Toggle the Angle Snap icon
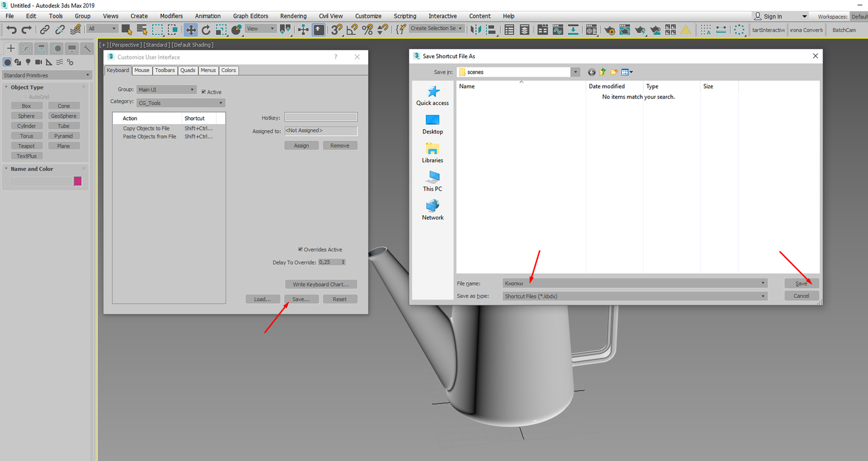Viewport: 868px width, 461px height. (352, 29)
